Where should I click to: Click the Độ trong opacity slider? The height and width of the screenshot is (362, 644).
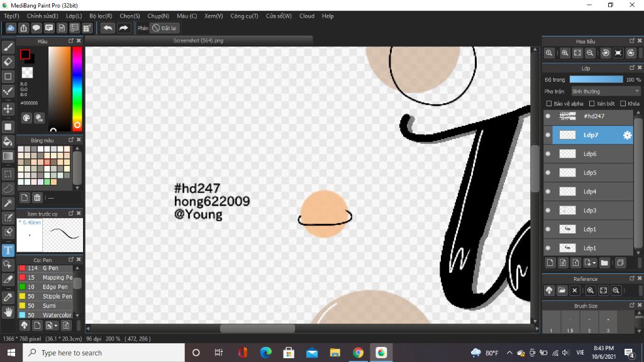(x=596, y=80)
